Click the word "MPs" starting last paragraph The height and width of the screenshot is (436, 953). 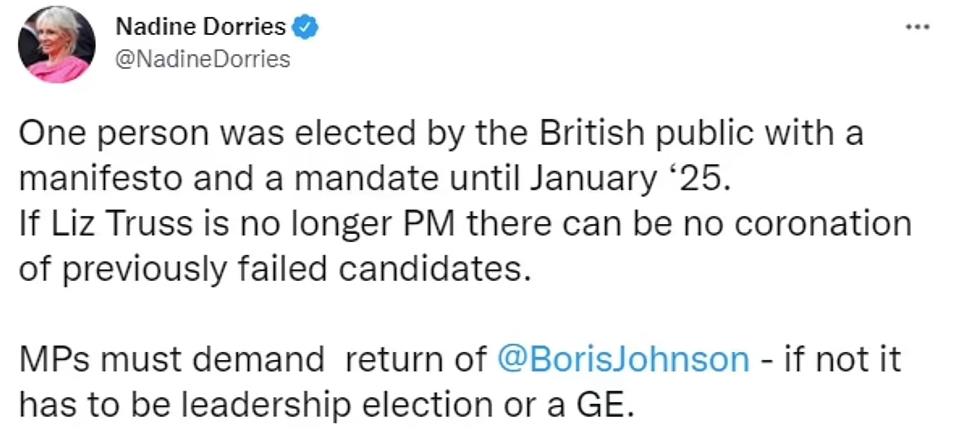coord(55,359)
